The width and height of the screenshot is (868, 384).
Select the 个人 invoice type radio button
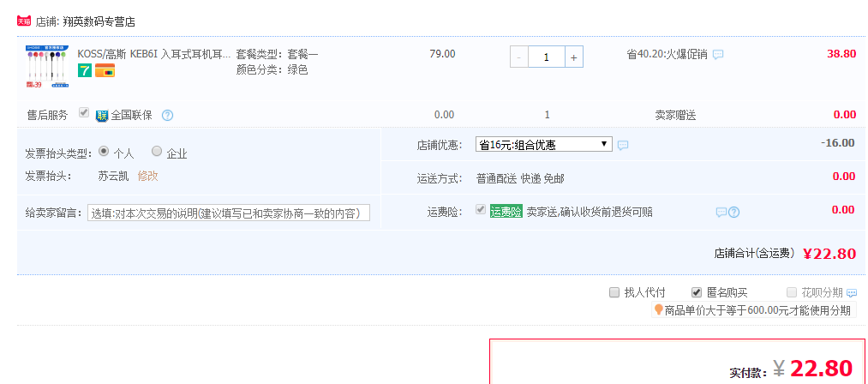(x=103, y=151)
